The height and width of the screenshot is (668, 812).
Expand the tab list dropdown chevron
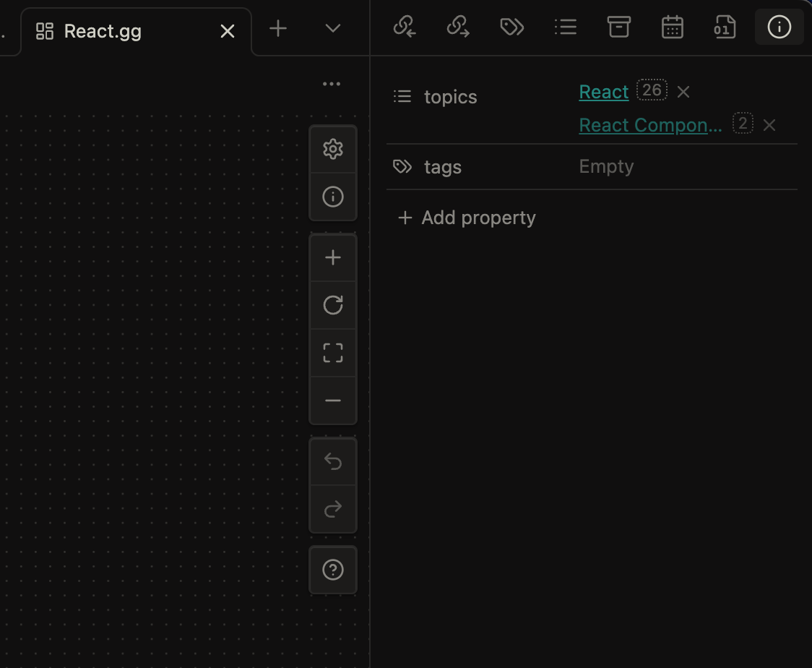[x=332, y=28]
